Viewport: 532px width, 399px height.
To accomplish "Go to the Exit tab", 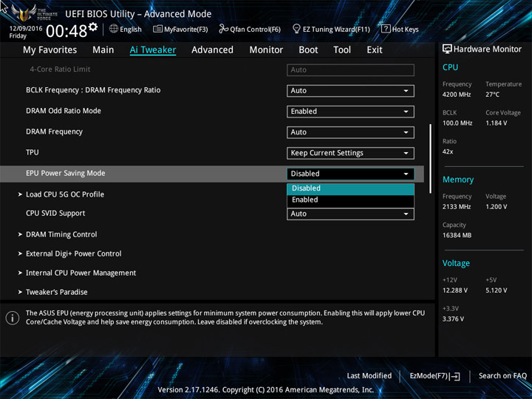I will pos(375,50).
